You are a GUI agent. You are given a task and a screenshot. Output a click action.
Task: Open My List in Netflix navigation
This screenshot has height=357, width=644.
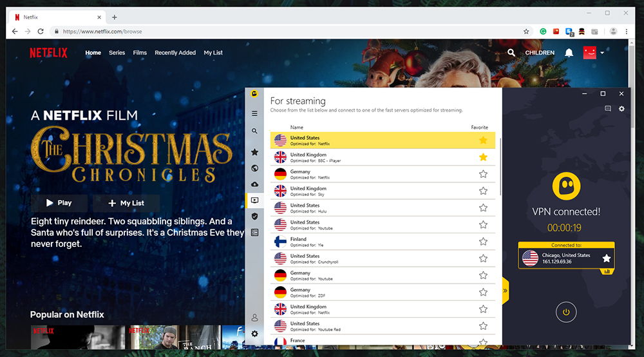tap(213, 53)
